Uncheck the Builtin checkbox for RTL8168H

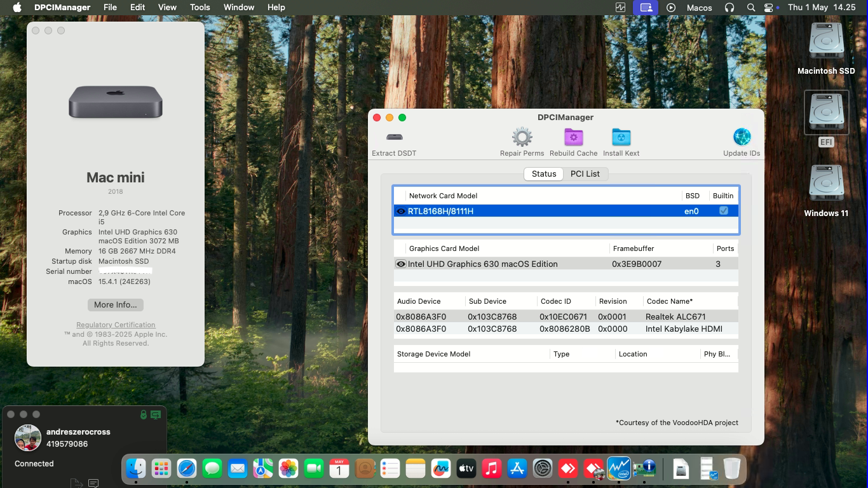click(x=723, y=210)
